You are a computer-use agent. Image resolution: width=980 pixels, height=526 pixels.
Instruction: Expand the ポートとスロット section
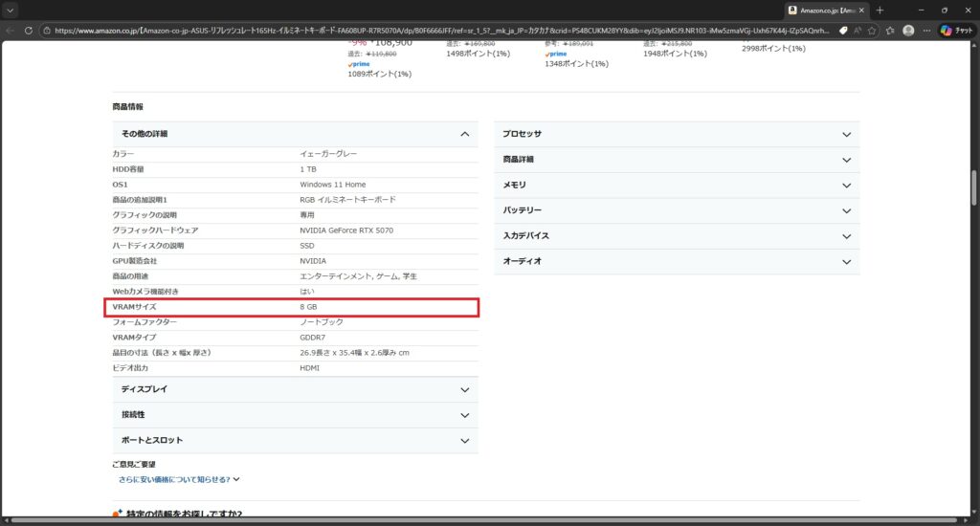tap(465, 440)
